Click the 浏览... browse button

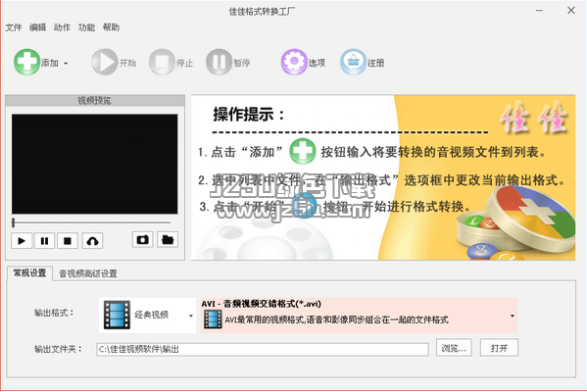tap(454, 348)
